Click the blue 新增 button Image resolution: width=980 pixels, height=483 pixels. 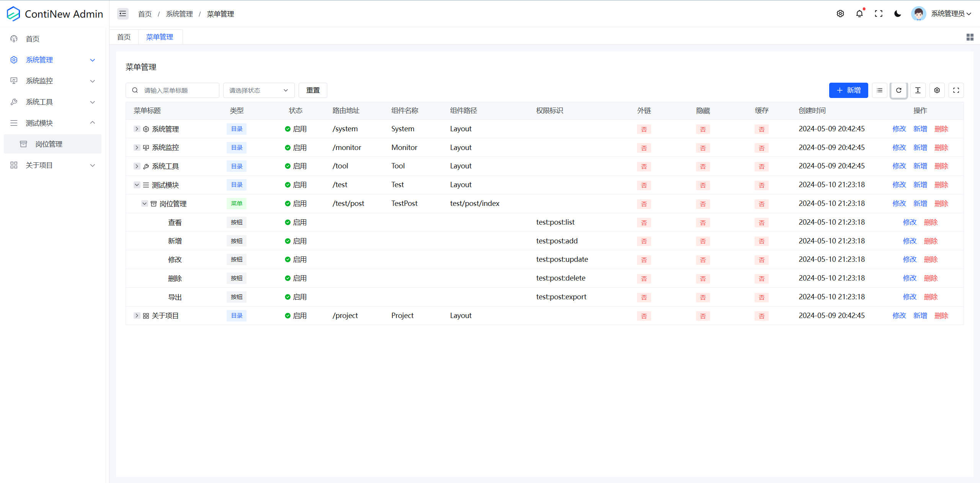[x=848, y=90]
